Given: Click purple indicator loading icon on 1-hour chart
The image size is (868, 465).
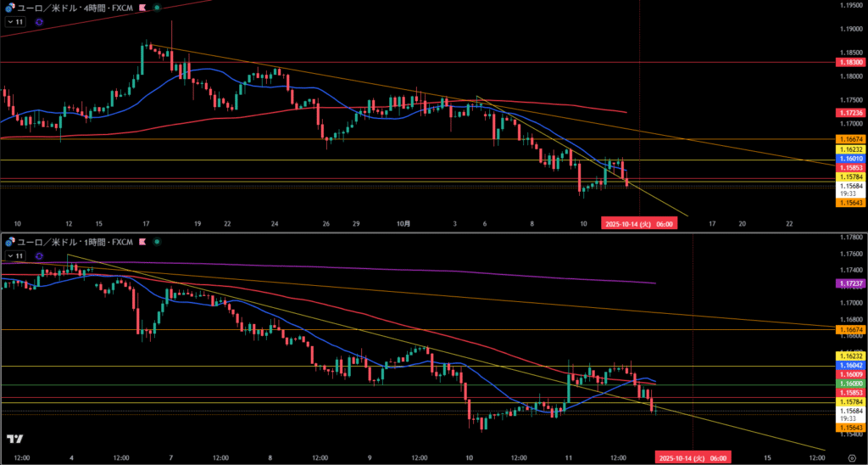Looking at the screenshot, I should 39,255.
